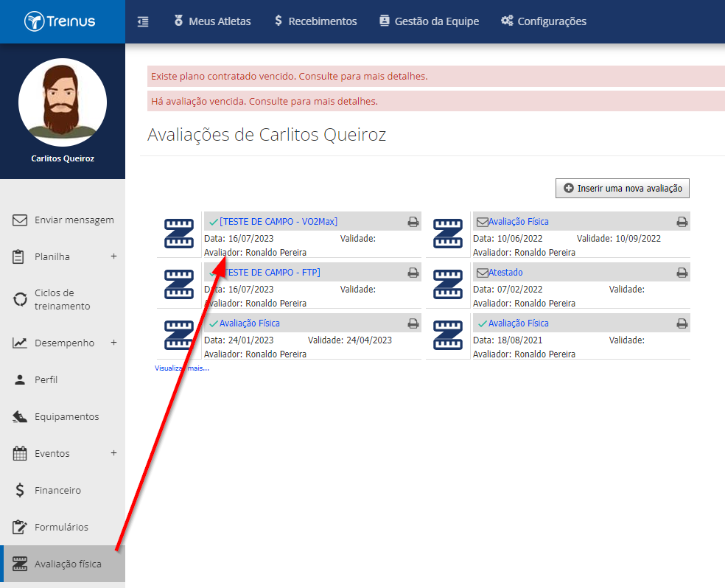Screen dimensions: 725x588
Task: Expand the Planilha submenu plus sign
Action: [x=113, y=256]
